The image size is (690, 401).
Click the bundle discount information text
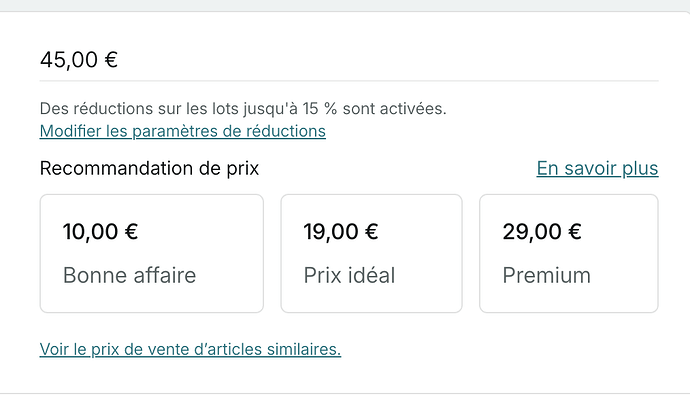[243, 108]
